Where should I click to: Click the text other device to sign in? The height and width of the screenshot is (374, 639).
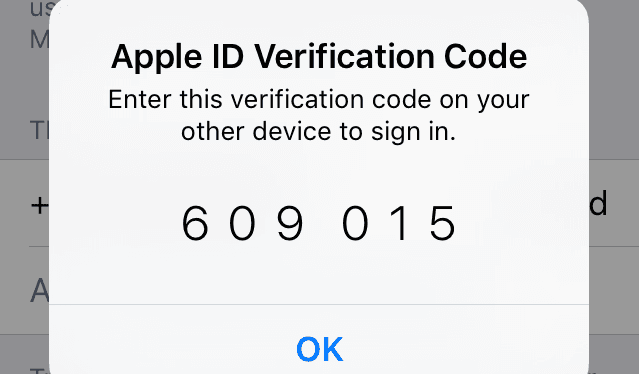[318, 132]
